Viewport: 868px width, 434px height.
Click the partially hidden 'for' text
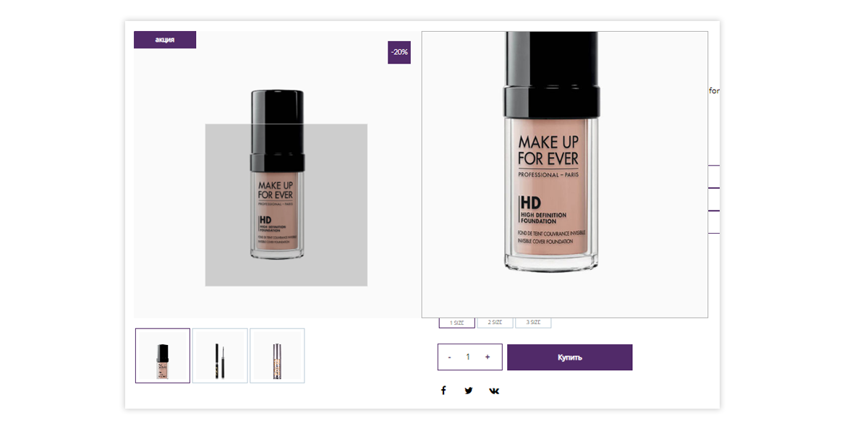coord(714,91)
